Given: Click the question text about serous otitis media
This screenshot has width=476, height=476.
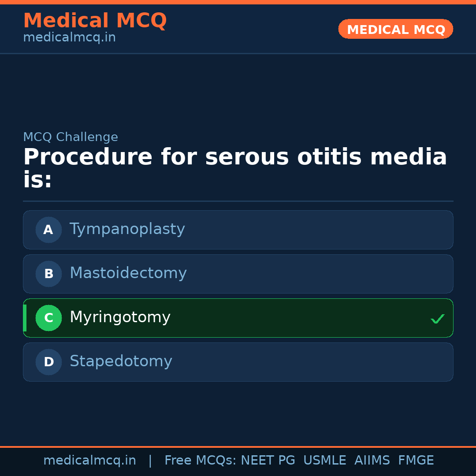Looking at the screenshot, I should point(235,166).
